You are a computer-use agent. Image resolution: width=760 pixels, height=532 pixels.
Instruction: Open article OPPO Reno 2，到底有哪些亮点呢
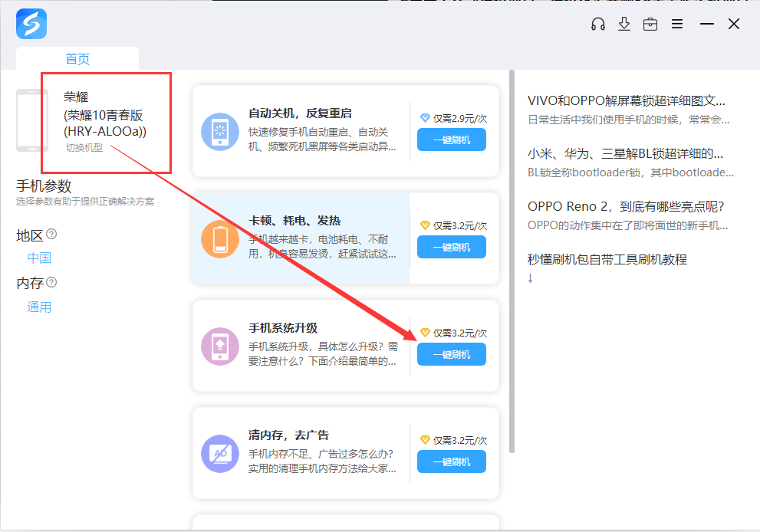626,206
